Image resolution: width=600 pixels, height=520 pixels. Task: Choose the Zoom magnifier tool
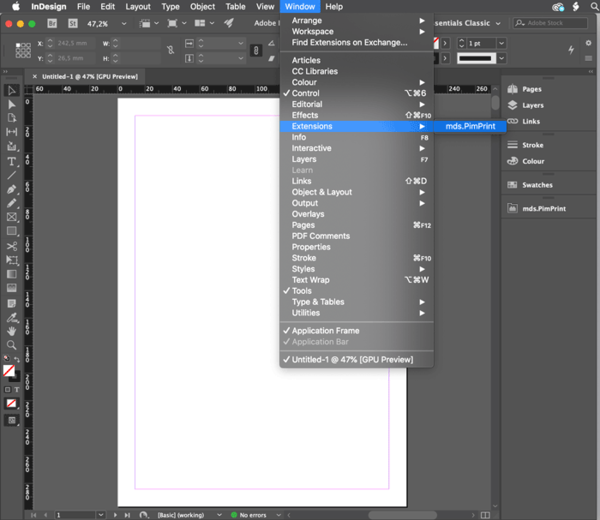[12, 345]
